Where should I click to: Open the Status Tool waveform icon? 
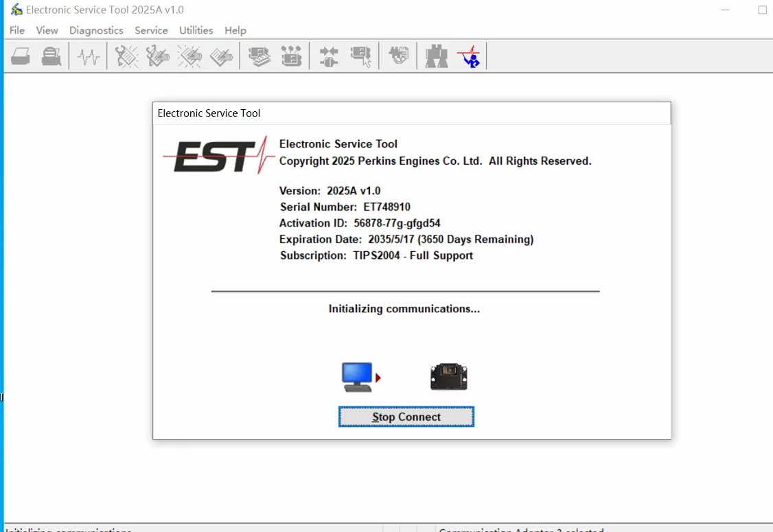pyautogui.click(x=89, y=56)
